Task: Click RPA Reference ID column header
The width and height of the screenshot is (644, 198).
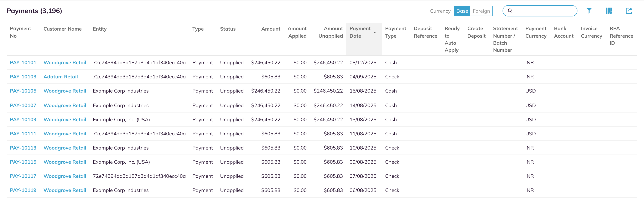Action: (621, 36)
